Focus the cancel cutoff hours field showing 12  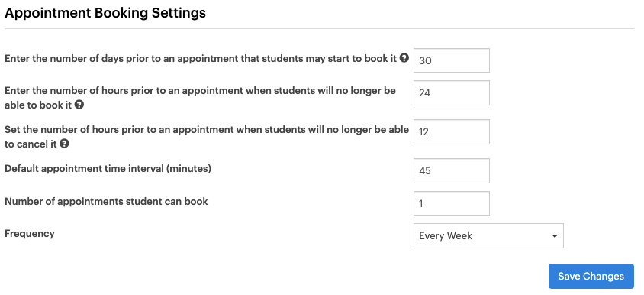click(x=452, y=131)
